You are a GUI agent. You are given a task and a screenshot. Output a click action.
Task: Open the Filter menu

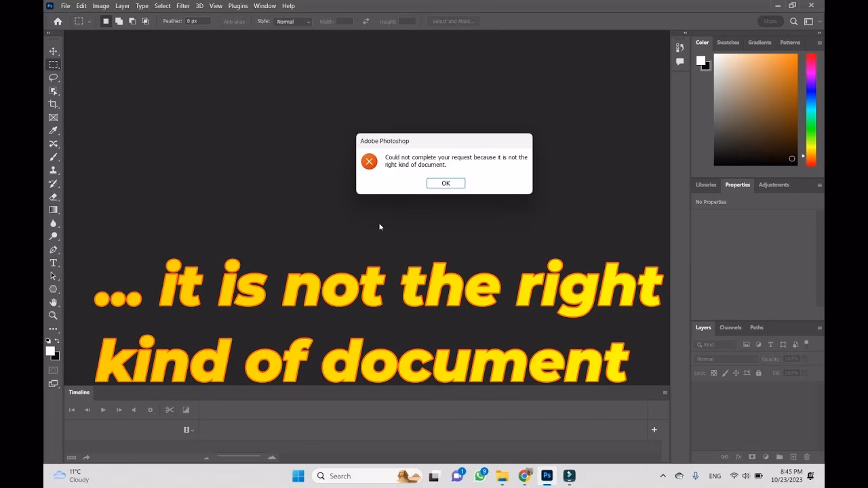point(183,5)
